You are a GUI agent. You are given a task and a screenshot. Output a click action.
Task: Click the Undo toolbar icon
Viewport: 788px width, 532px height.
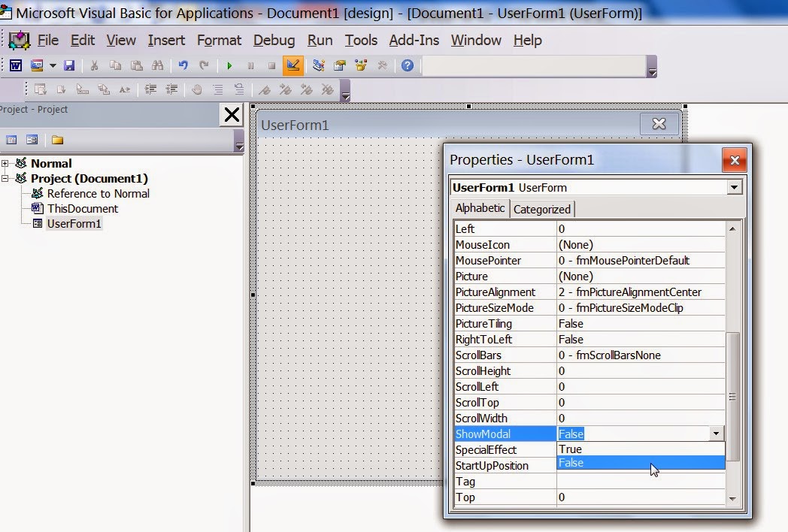(x=183, y=65)
